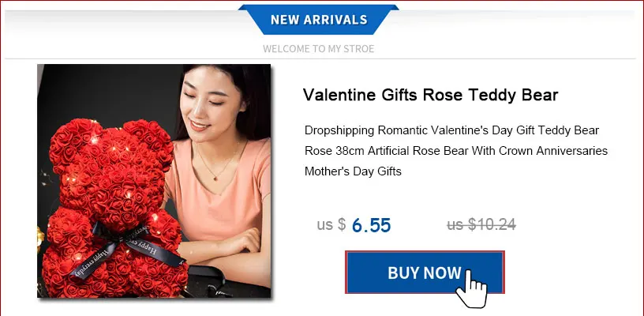Click the WELCOME TO MY STROE subtitle
Image resolution: width=644 pixels, height=316 pixels.
coord(319,49)
